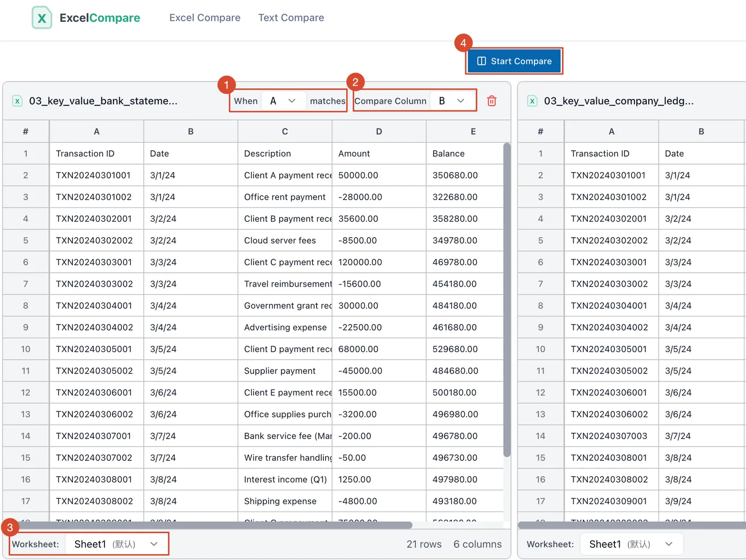Click cell 'Shipping expense'

[285, 501]
